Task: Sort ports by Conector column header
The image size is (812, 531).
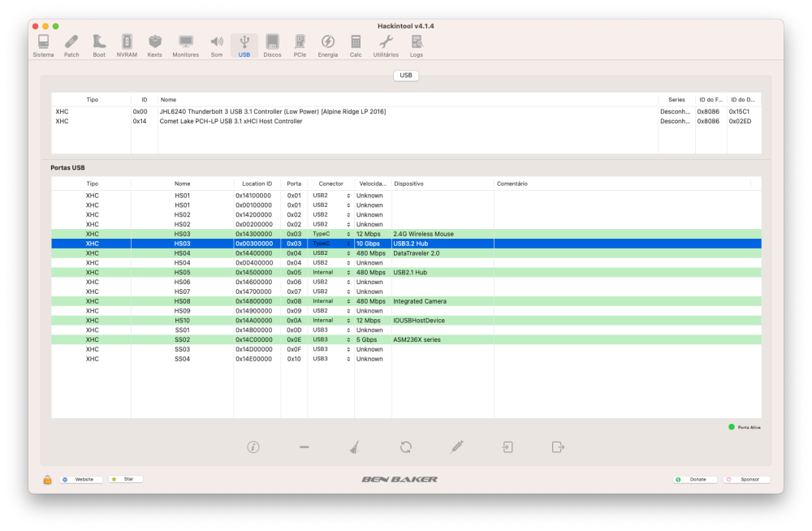Action: point(331,184)
